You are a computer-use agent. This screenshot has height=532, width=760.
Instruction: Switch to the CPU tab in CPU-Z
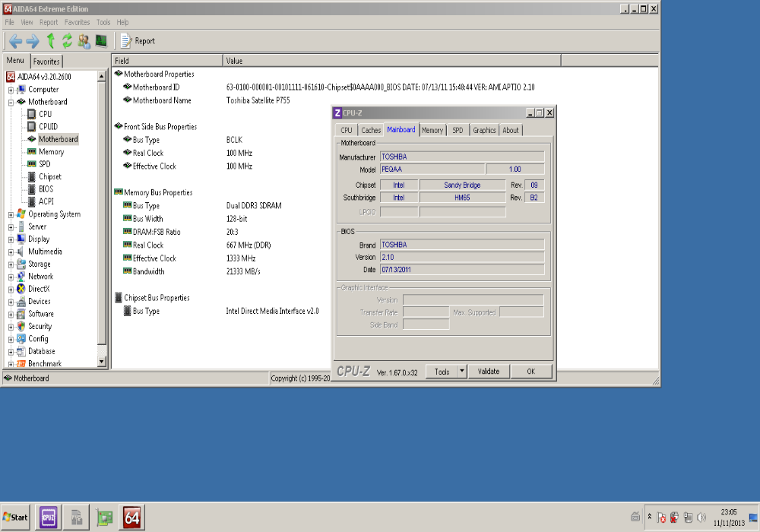347,130
